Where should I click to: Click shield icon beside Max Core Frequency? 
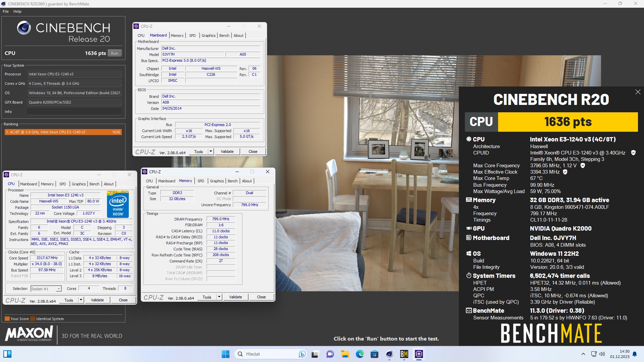[x=583, y=166]
